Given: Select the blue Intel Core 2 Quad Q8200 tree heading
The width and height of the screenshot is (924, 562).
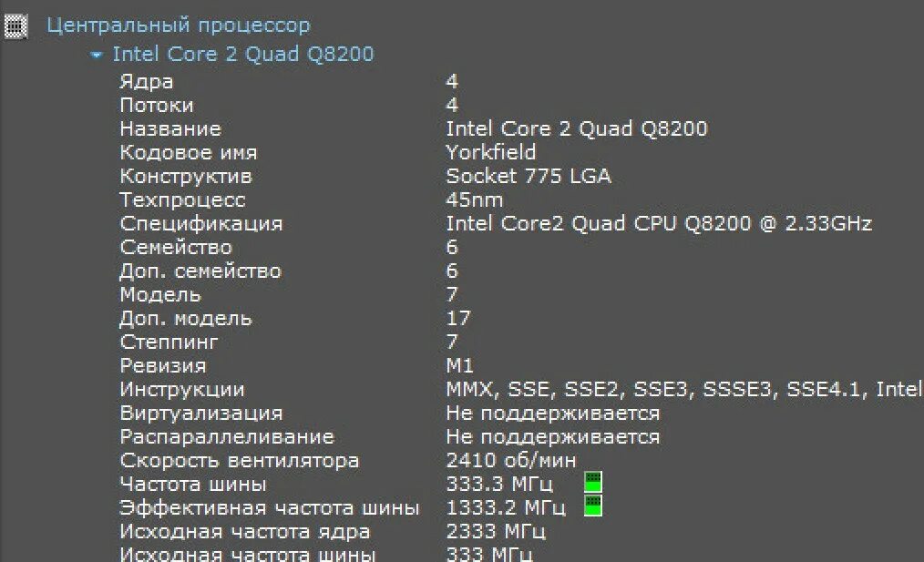Looking at the screenshot, I should point(242,55).
